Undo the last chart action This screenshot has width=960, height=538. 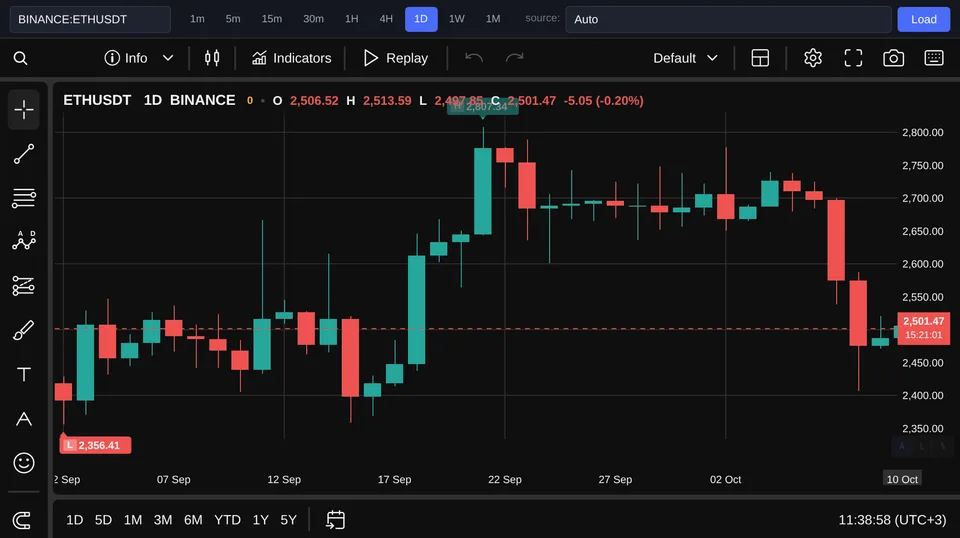point(474,58)
